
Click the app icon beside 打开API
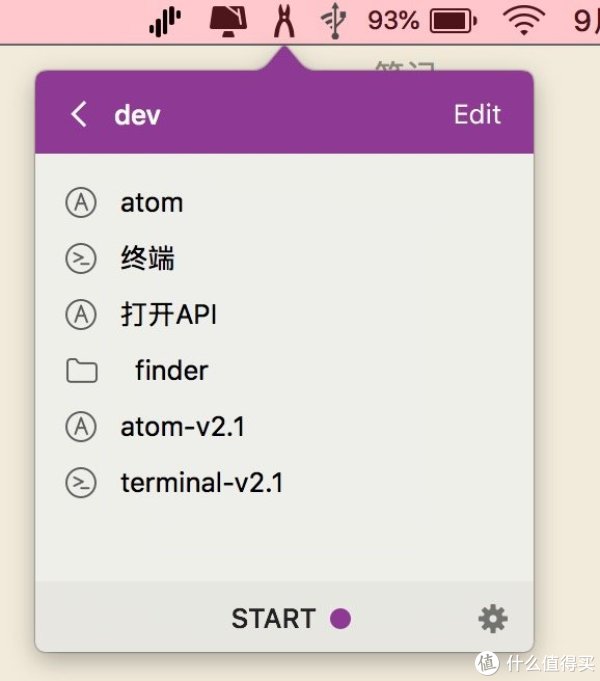[80, 315]
